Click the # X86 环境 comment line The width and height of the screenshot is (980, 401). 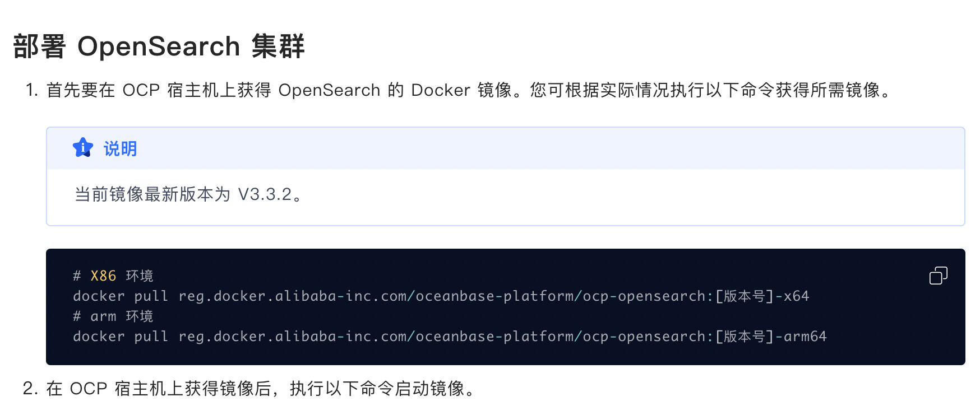(113, 276)
